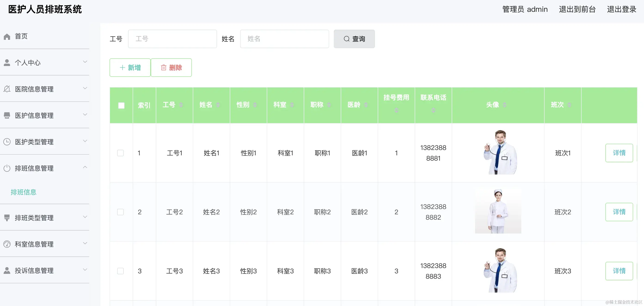Image resolution: width=644 pixels, height=306 pixels.
Task: Select the monitor icon for 医护信息管理
Action: point(7,114)
